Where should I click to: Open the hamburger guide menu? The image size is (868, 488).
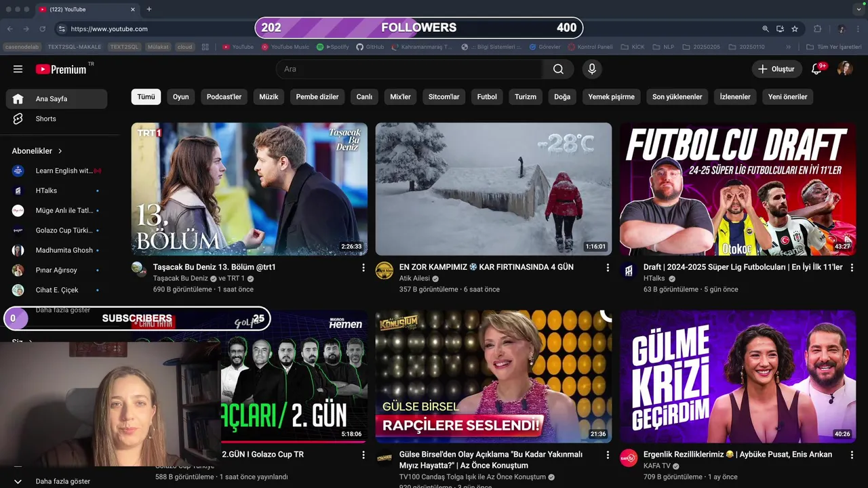coord(18,69)
